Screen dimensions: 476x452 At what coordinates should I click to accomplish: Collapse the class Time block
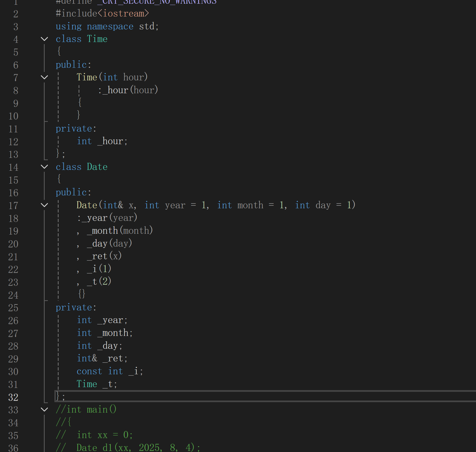pos(44,39)
